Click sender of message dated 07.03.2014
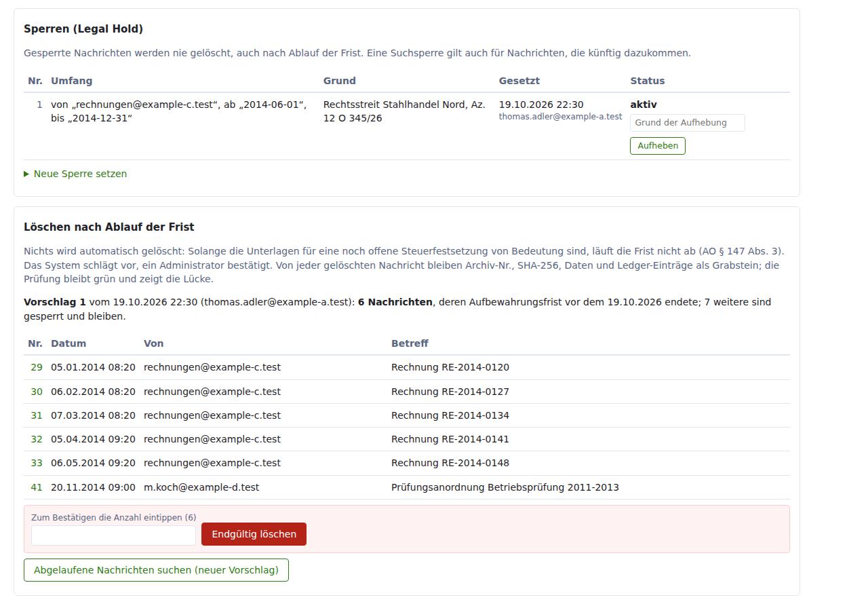868x604 pixels. tap(212, 415)
